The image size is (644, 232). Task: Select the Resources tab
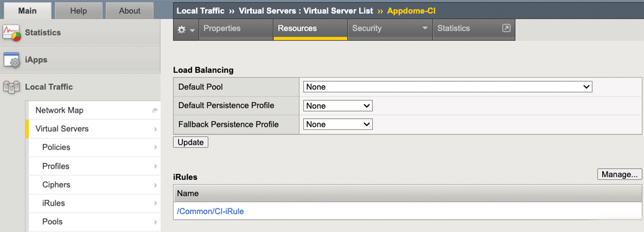point(297,28)
